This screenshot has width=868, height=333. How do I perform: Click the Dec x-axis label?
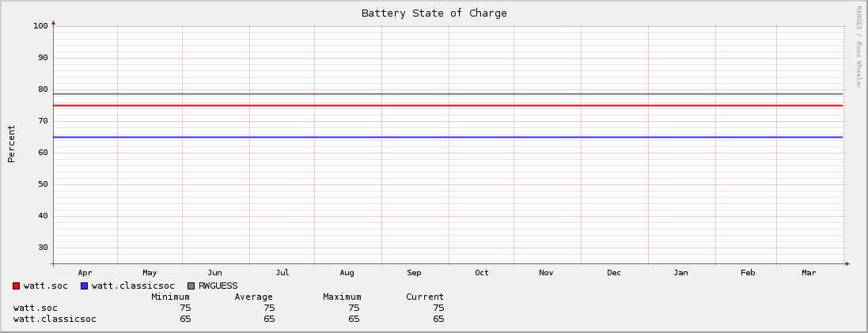[614, 273]
